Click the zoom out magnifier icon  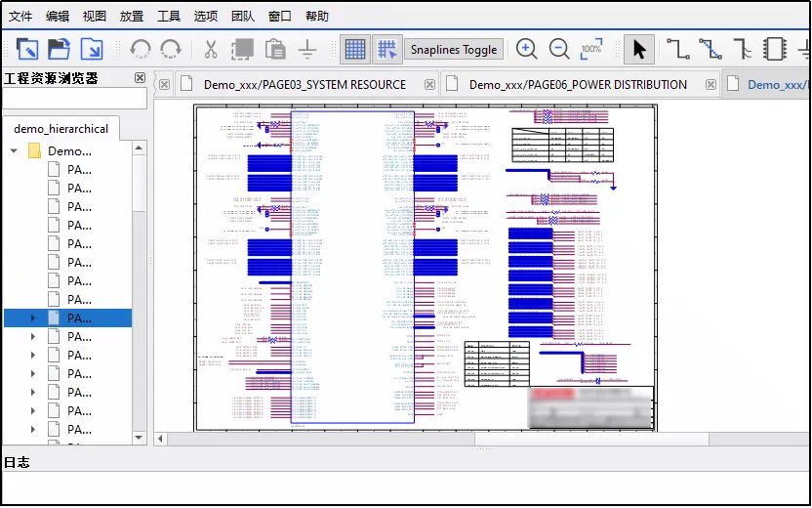[x=559, y=49]
